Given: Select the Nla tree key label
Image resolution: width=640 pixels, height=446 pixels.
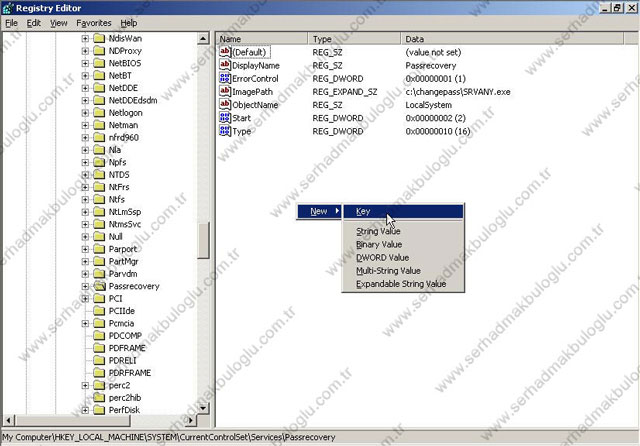Looking at the screenshot, I should pos(115,150).
